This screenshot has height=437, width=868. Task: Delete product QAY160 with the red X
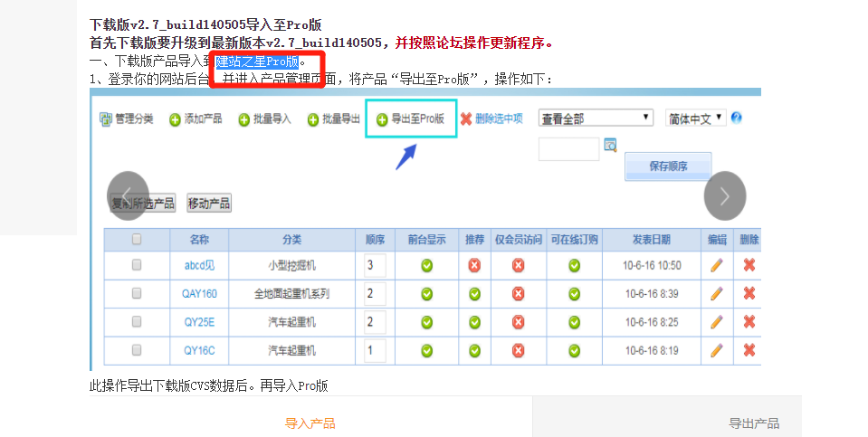[749, 294]
